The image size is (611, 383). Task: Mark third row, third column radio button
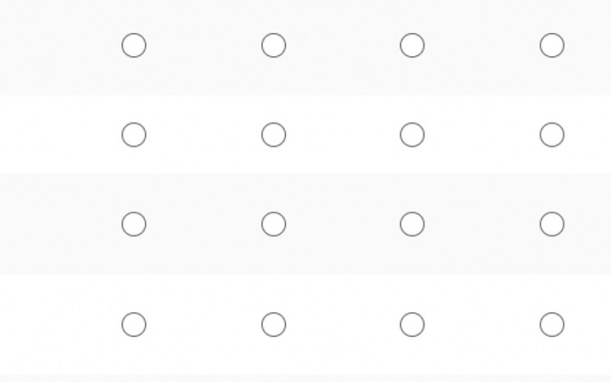(412, 224)
